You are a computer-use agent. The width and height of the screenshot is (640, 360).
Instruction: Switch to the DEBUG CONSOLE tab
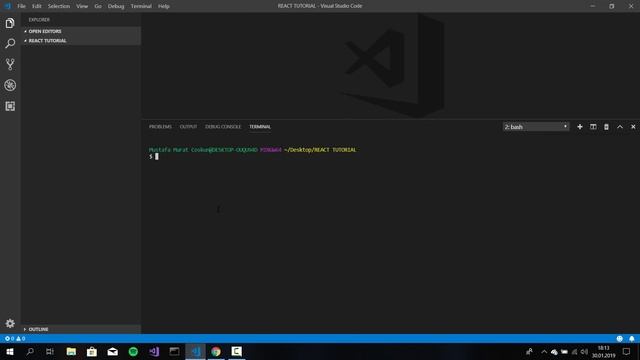[223, 127]
